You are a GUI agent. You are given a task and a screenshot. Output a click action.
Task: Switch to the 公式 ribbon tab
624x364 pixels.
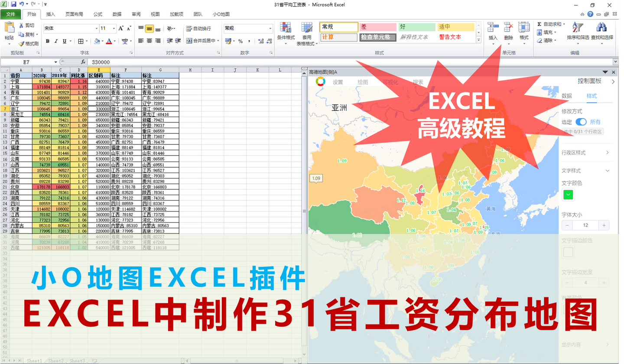98,14
